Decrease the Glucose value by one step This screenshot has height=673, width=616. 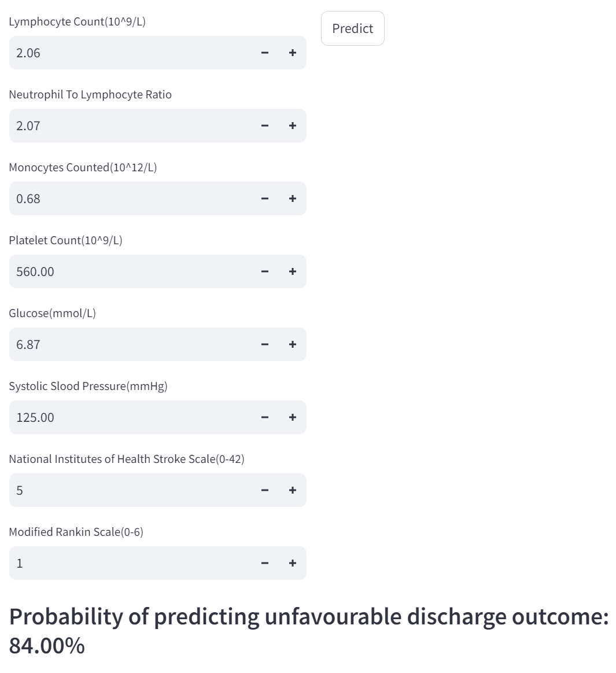265,344
